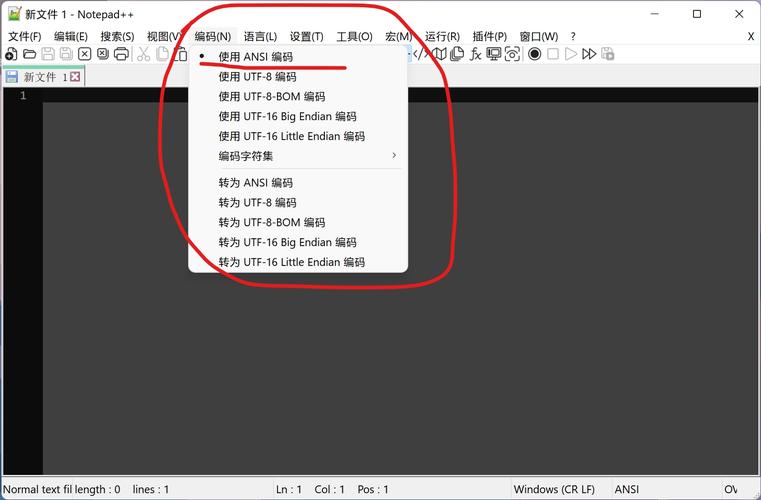Click the OV insert mode indicator in status bar
This screenshot has height=500, width=761.
pyautogui.click(x=731, y=489)
